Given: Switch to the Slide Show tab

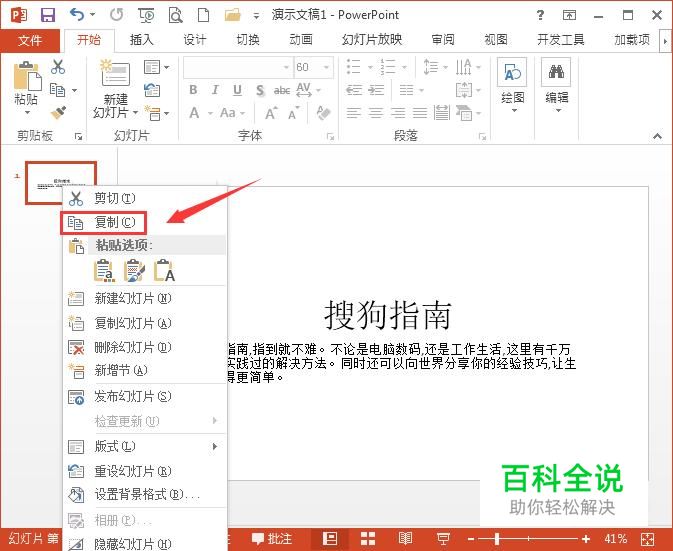Looking at the screenshot, I should (372, 40).
